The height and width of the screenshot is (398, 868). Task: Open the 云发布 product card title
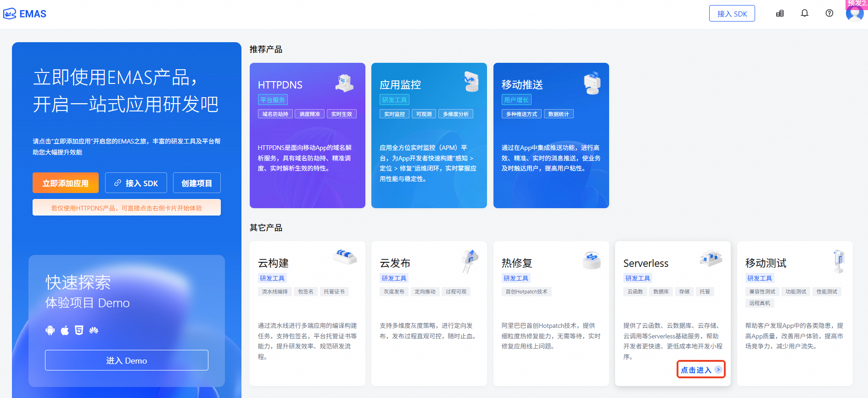point(395,263)
